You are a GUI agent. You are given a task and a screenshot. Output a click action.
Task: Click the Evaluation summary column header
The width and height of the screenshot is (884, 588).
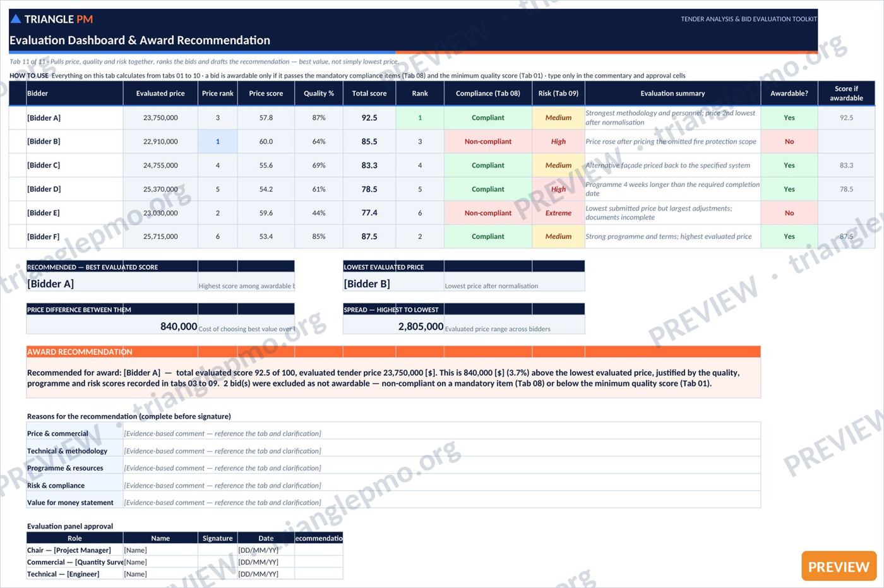[672, 93]
